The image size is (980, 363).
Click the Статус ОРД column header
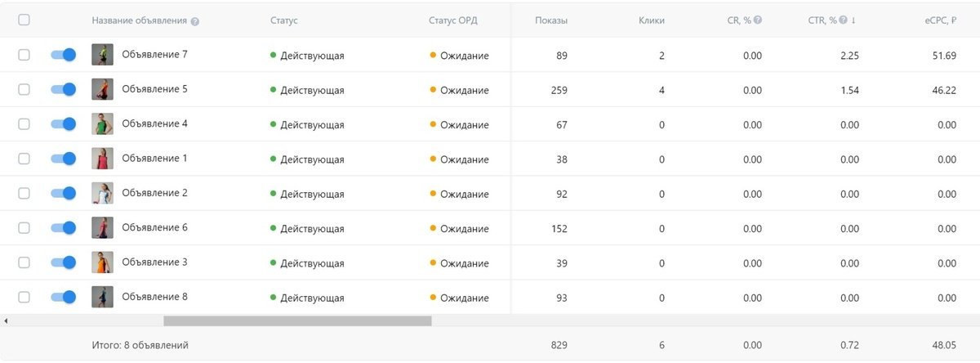point(452,20)
